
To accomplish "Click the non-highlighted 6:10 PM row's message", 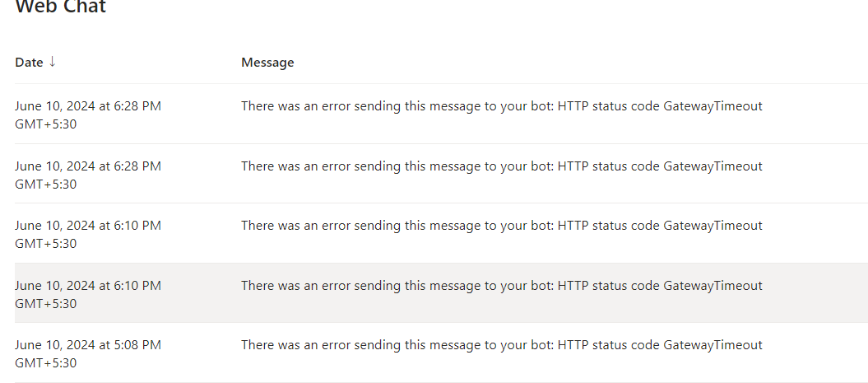I will [x=501, y=225].
